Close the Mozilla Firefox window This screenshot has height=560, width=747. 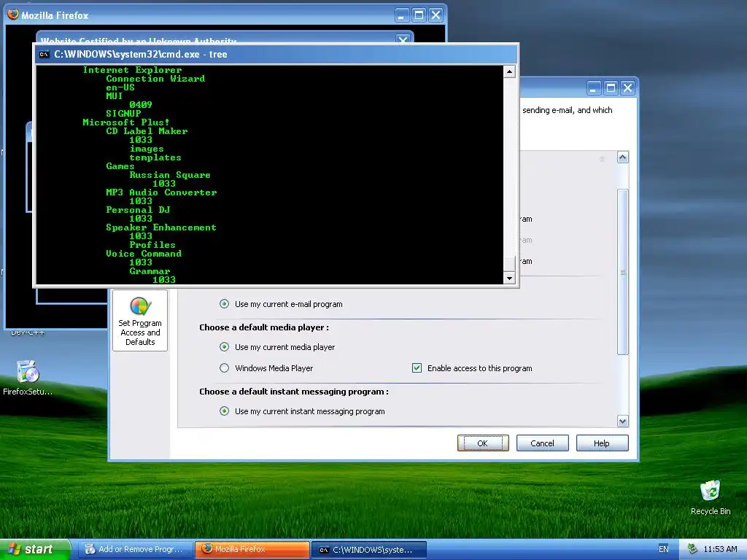(x=436, y=15)
